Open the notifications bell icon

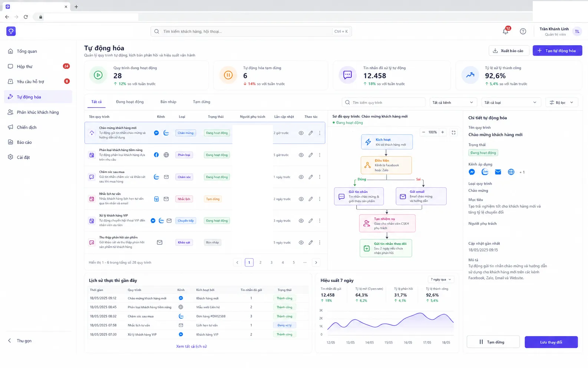pos(505,31)
